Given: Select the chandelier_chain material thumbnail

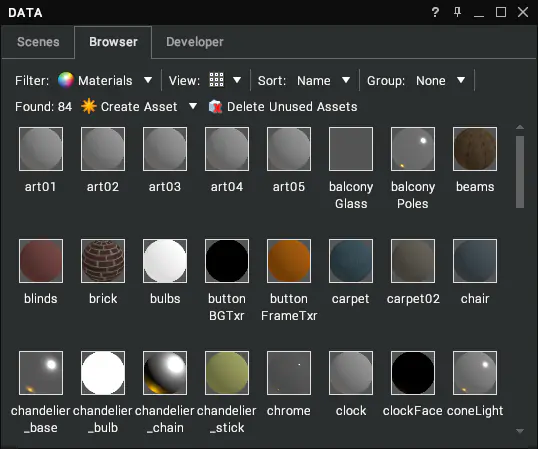Looking at the screenshot, I should (165, 373).
